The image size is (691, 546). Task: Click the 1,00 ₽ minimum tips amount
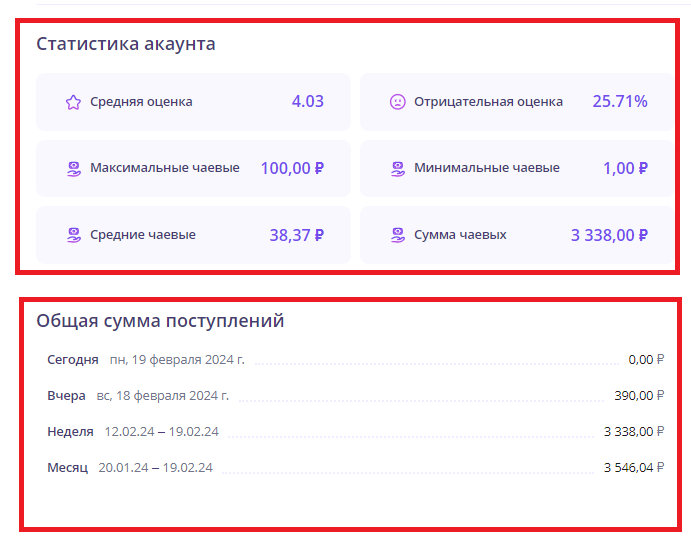[x=625, y=168]
